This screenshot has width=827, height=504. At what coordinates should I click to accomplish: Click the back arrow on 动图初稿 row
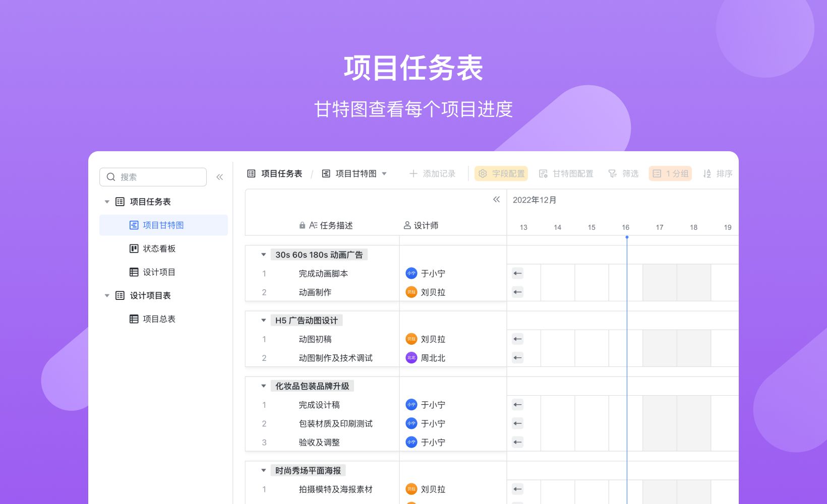(517, 339)
